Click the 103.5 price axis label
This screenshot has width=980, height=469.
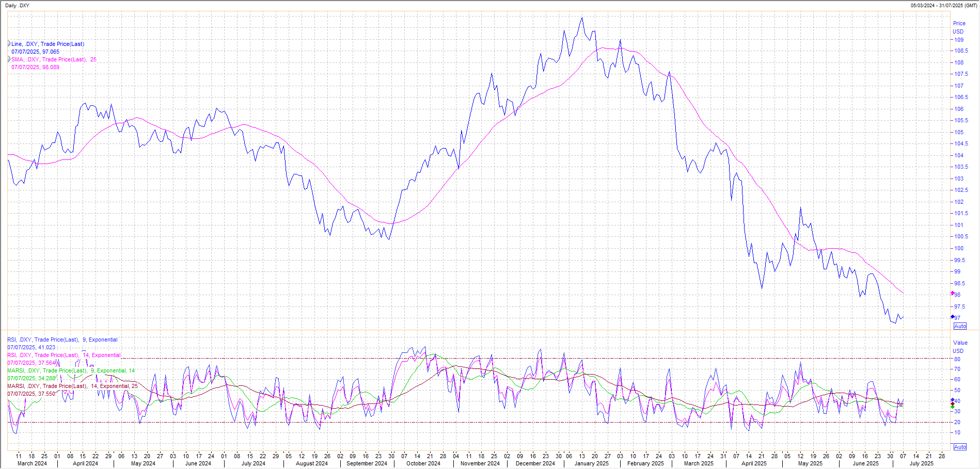click(x=961, y=167)
